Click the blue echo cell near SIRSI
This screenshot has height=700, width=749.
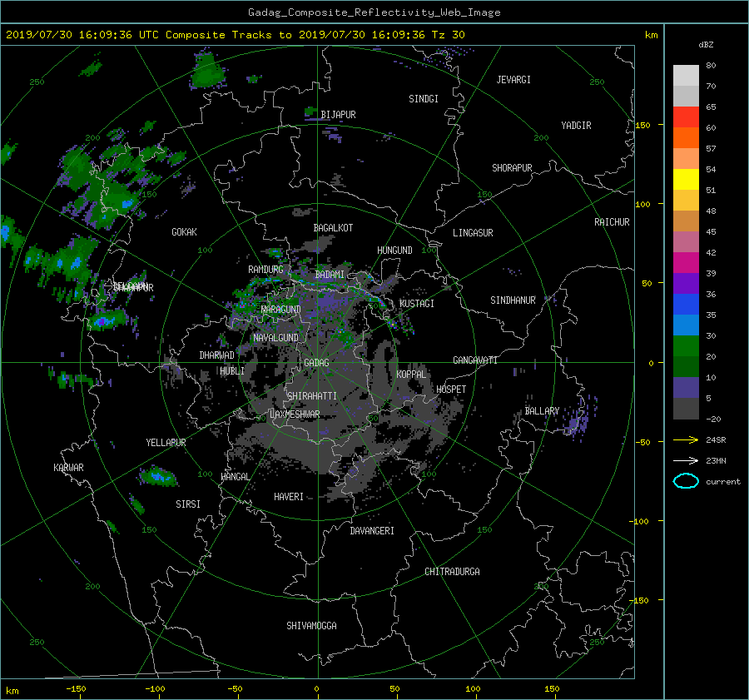pyautogui.click(x=158, y=477)
